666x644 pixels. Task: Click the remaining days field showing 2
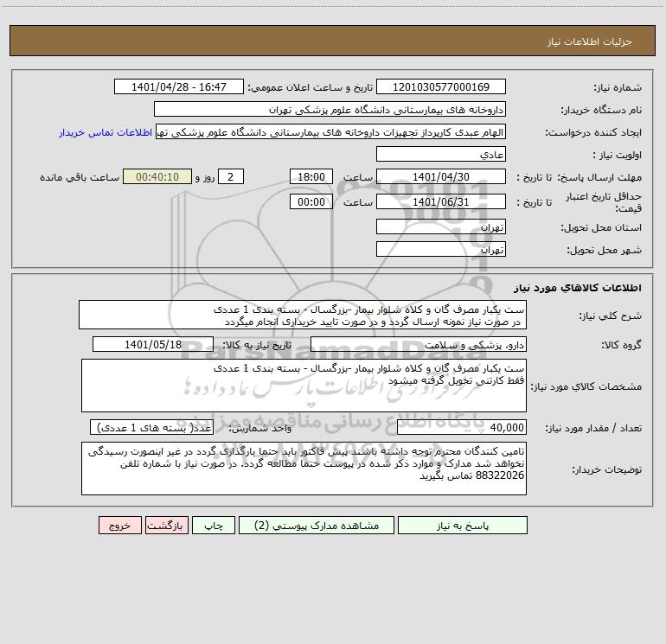(x=231, y=176)
